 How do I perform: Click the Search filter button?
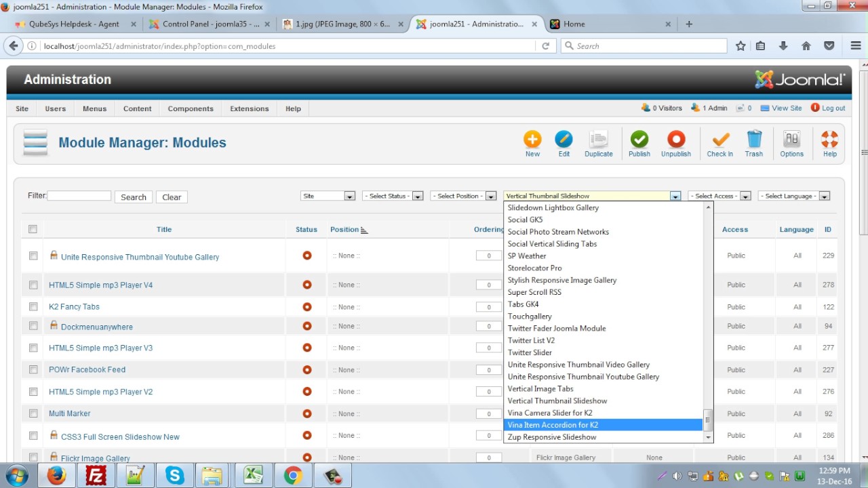pyautogui.click(x=134, y=197)
